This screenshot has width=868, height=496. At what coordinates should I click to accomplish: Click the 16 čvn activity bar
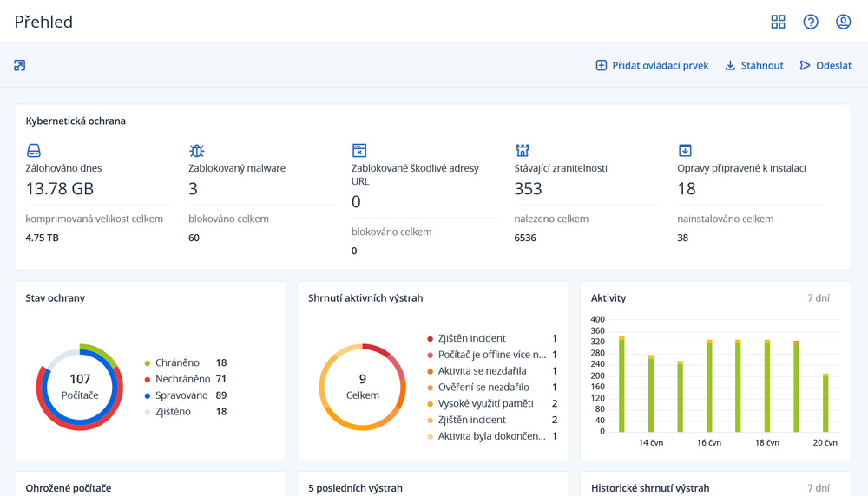[x=709, y=388]
